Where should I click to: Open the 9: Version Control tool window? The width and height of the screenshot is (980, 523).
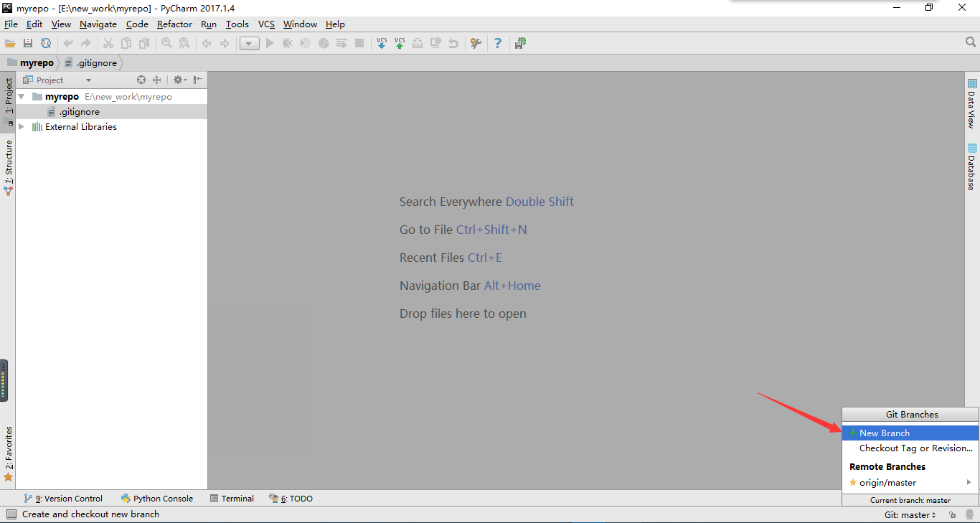tap(63, 499)
